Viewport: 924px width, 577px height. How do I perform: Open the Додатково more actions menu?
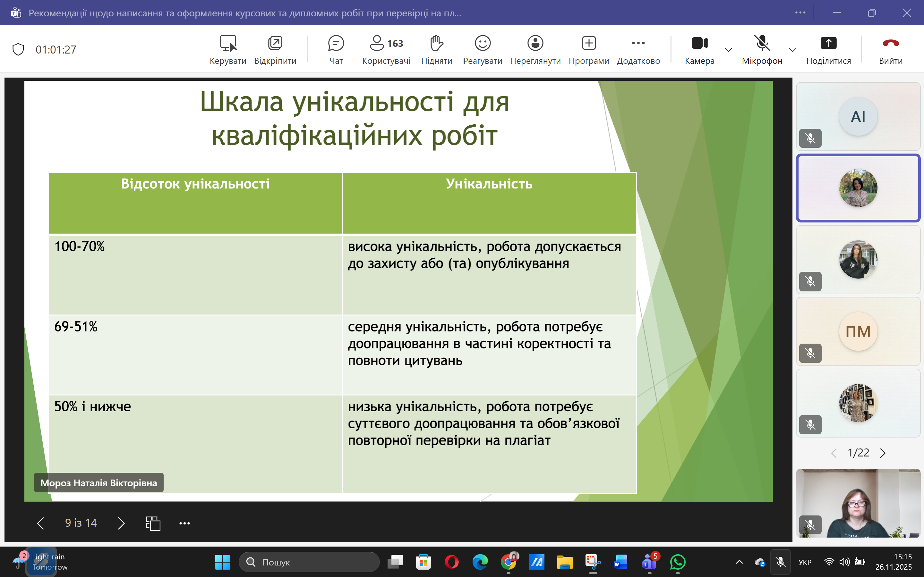pyautogui.click(x=638, y=44)
